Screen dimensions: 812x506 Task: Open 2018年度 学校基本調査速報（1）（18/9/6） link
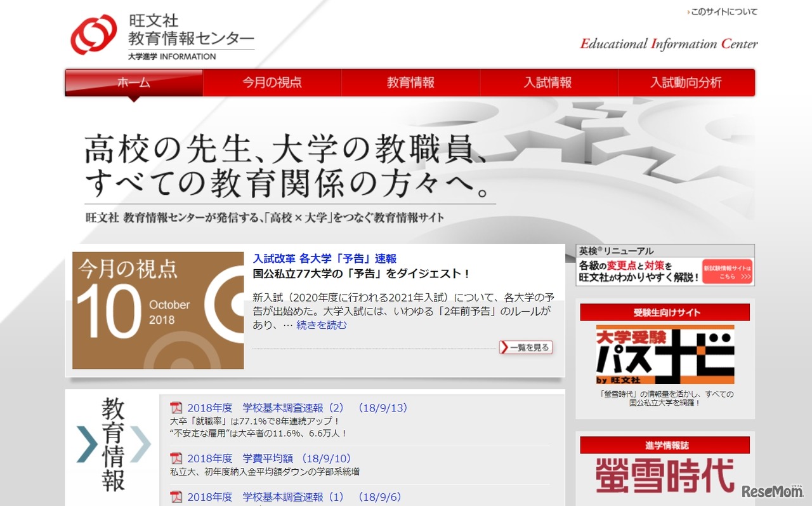point(294,497)
